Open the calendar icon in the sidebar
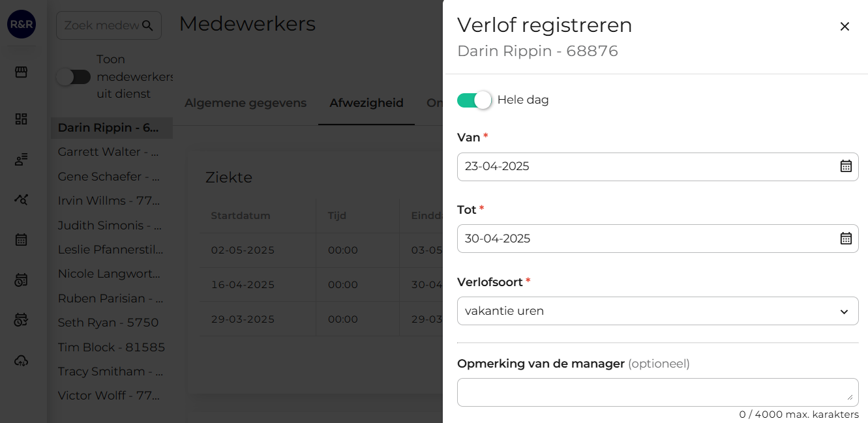 point(22,239)
